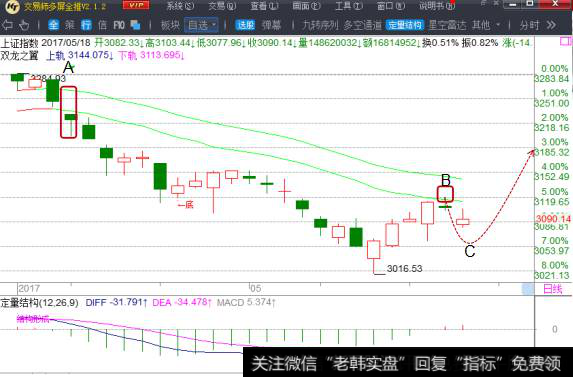
Task: Click the MACD 5.374 value
Action: [246, 302]
